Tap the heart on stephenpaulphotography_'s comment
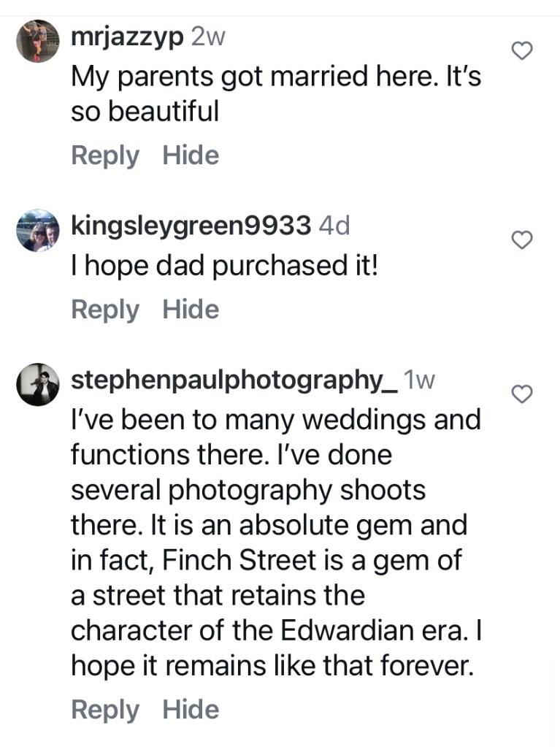This screenshot has width=560, height=747. pyautogui.click(x=521, y=394)
